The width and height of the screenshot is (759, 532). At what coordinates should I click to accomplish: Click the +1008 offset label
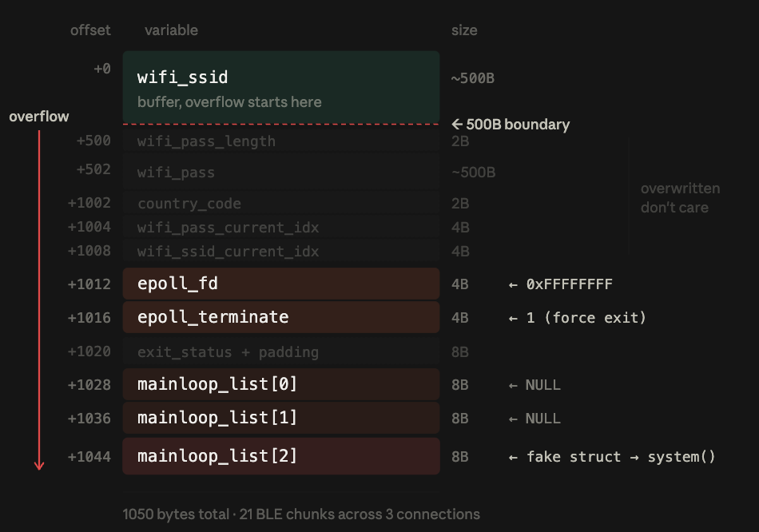(x=89, y=251)
